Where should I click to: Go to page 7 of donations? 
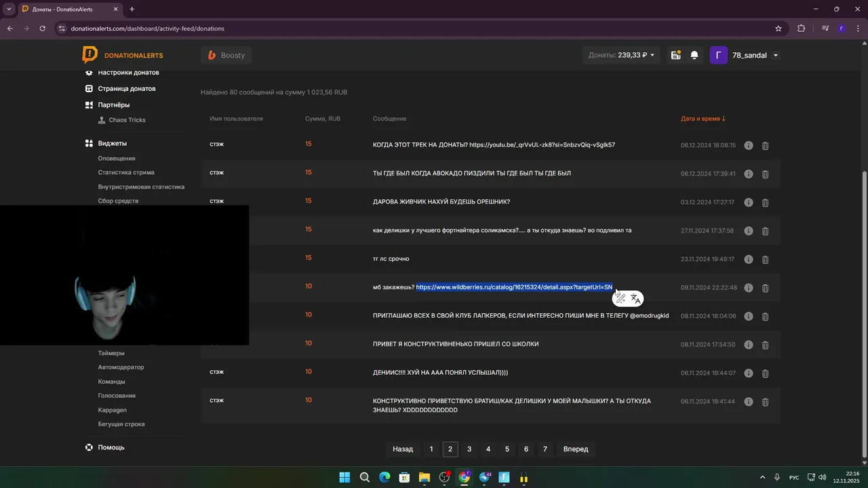[545, 449]
